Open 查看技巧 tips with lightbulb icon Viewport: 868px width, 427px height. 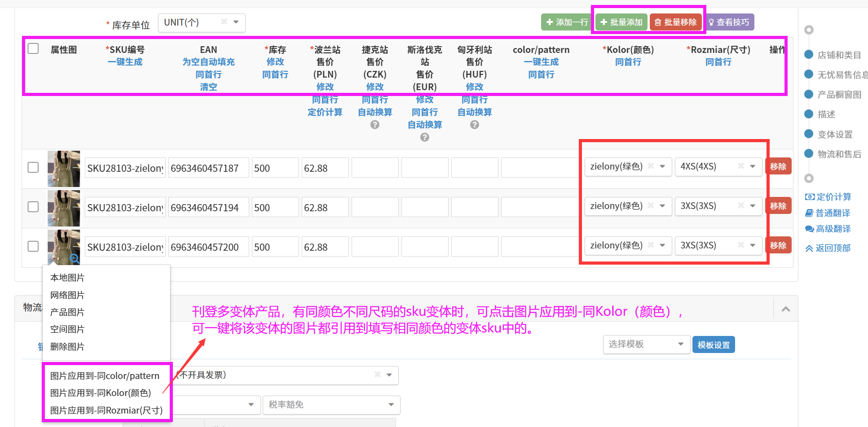[x=729, y=22]
